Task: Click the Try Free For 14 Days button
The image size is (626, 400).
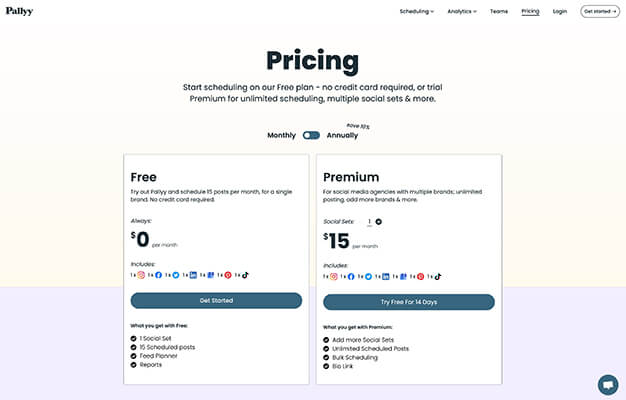Action: click(x=408, y=302)
